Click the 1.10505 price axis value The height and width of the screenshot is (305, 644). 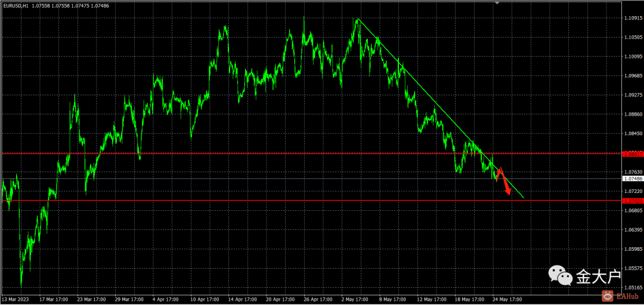point(633,38)
